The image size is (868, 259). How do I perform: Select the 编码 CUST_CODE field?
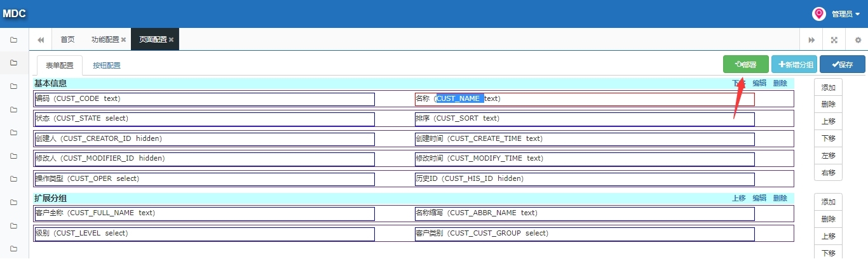click(204, 99)
